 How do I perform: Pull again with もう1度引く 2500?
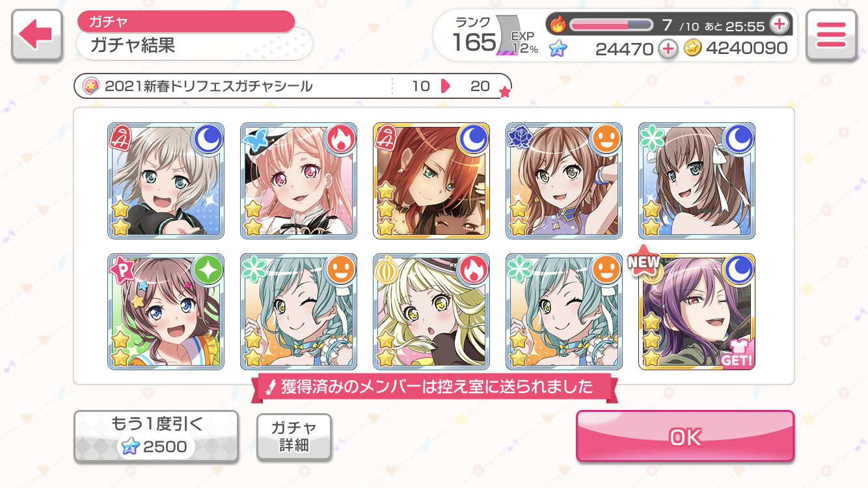tap(156, 437)
